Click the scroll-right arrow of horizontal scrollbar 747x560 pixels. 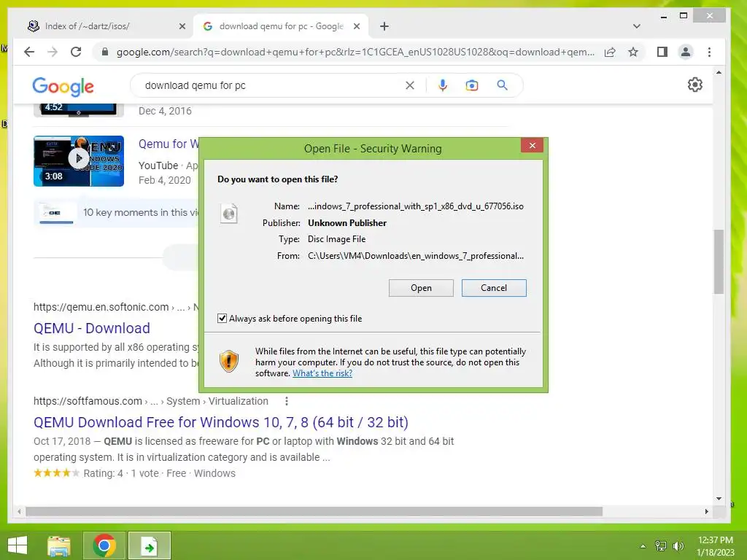point(706,511)
